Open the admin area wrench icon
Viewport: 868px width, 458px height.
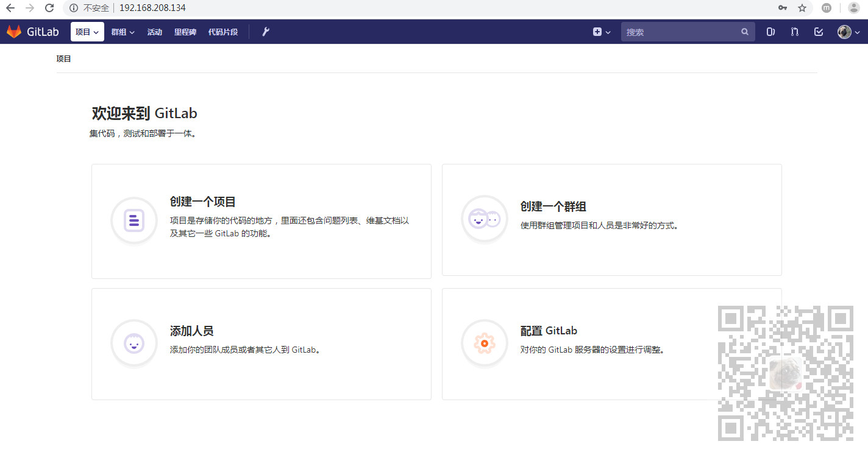266,32
